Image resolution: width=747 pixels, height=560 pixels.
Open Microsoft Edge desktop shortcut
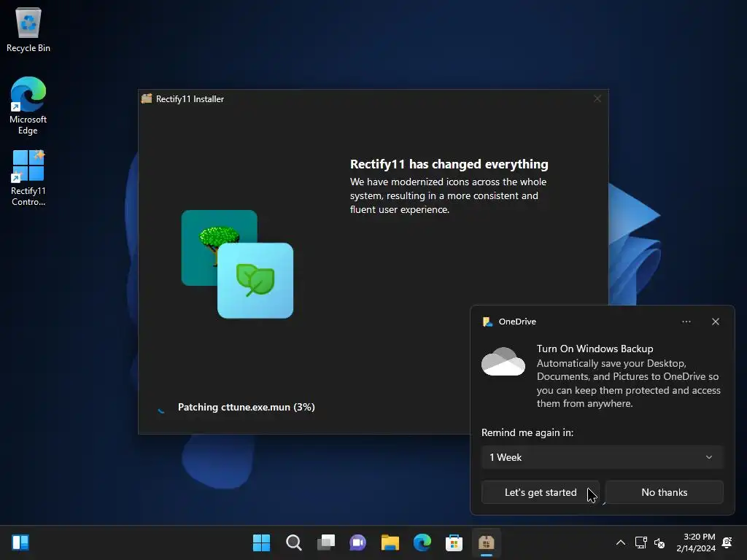coord(28,106)
